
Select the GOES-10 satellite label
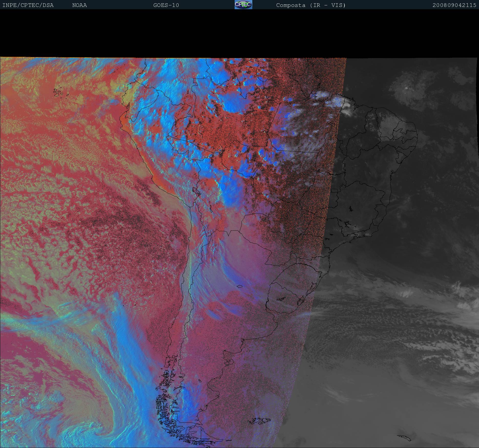pos(166,5)
